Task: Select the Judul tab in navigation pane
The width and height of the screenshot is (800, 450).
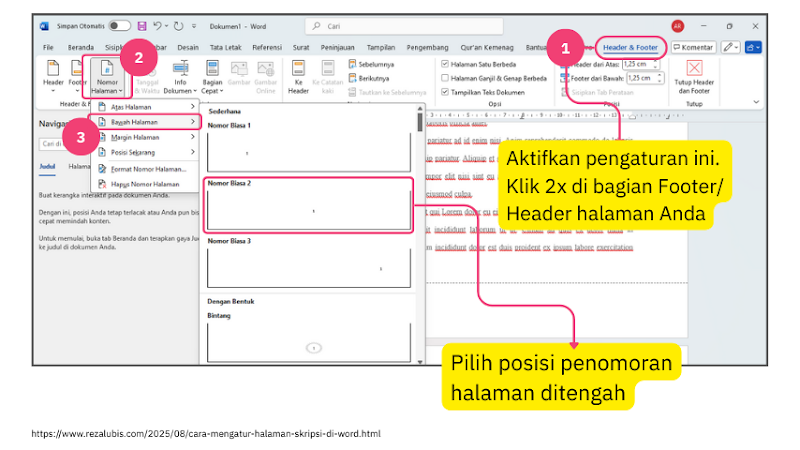Action: [x=47, y=167]
